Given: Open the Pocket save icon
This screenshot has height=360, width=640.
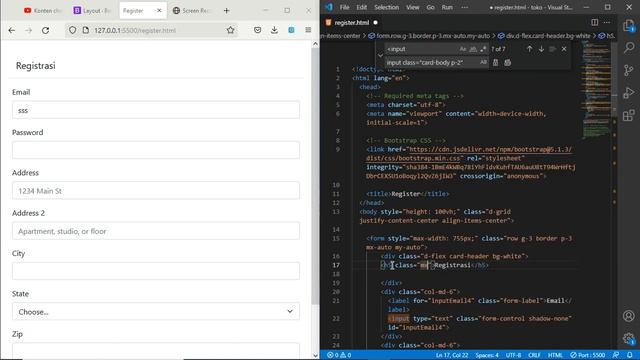Looking at the screenshot, I should pyautogui.click(x=258, y=30).
